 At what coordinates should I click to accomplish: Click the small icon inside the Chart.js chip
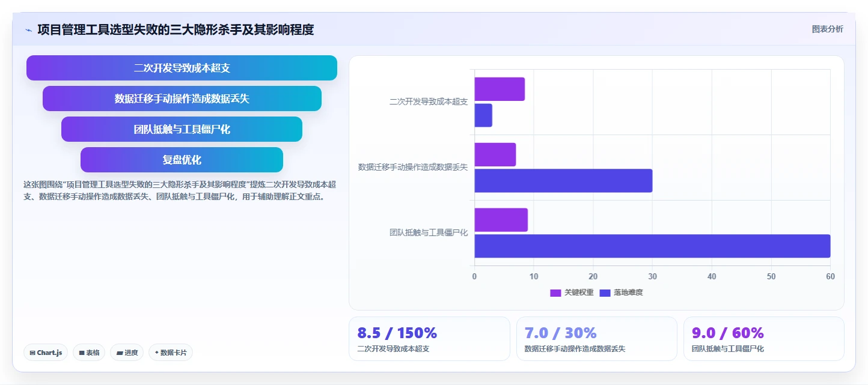pos(32,353)
